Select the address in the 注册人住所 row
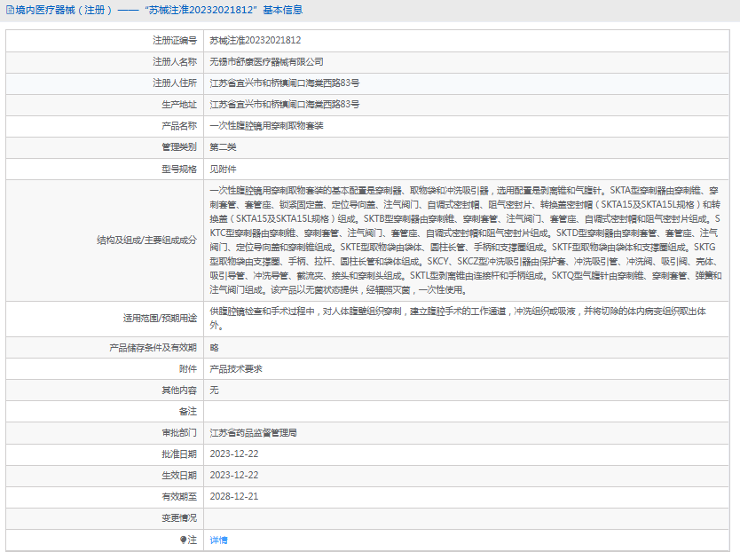The width and height of the screenshot is (740, 560). point(285,83)
